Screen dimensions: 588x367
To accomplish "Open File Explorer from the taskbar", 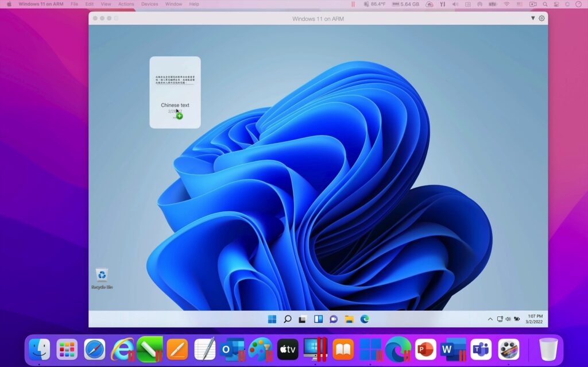I will [x=349, y=319].
